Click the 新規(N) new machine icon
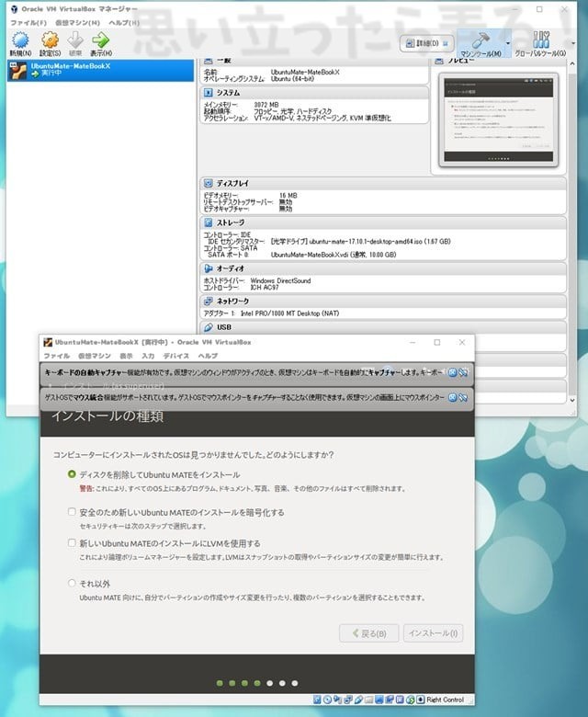The image size is (588, 717). [x=20, y=40]
